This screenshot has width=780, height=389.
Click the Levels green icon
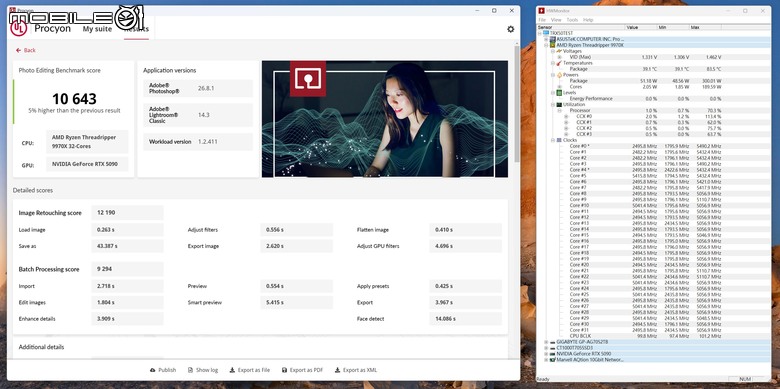tap(559, 93)
